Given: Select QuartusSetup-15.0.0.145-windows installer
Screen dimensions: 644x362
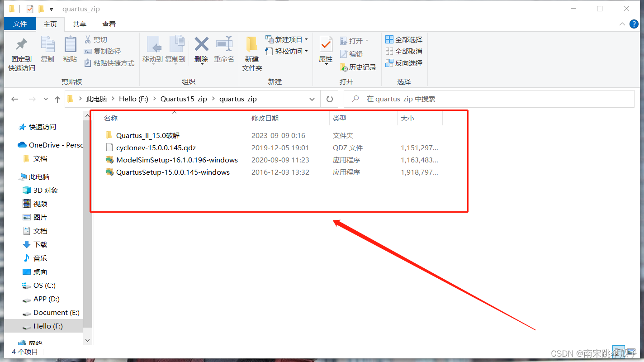Looking at the screenshot, I should [167, 172].
